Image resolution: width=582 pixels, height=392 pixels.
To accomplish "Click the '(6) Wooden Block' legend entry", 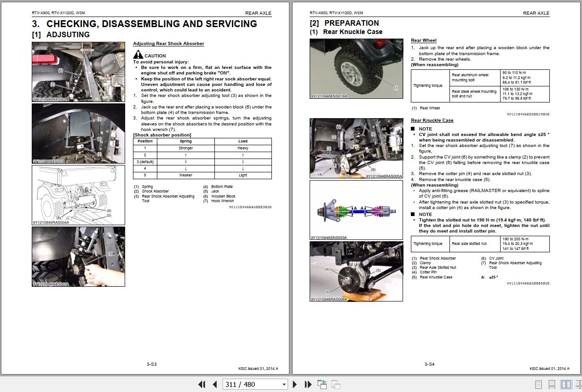I will click(x=219, y=196).
